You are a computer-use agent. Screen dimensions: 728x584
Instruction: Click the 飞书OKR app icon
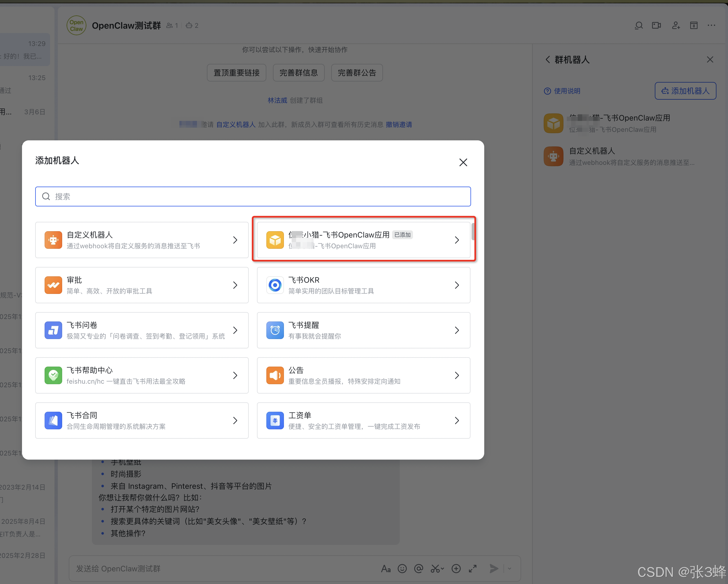click(x=275, y=285)
